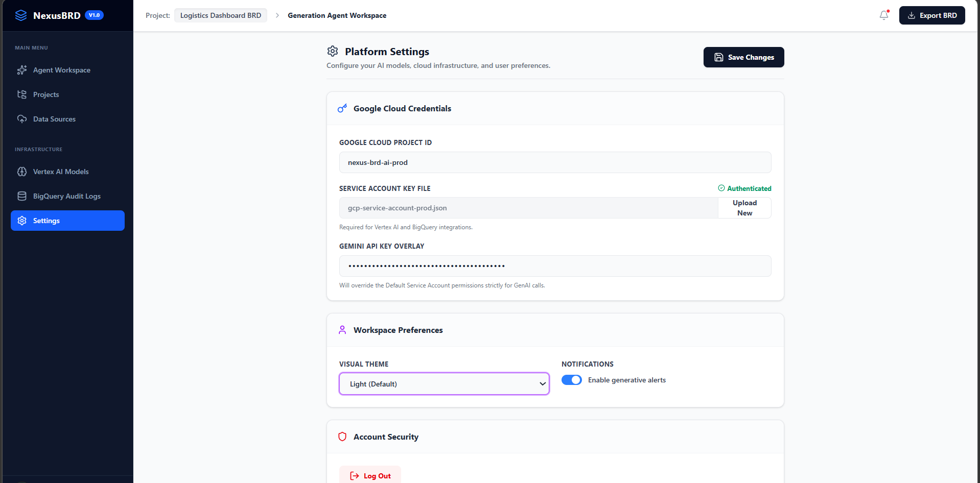Toggle Enable generative alerts switch
Viewport: 980px width, 483px height.
[572, 380]
